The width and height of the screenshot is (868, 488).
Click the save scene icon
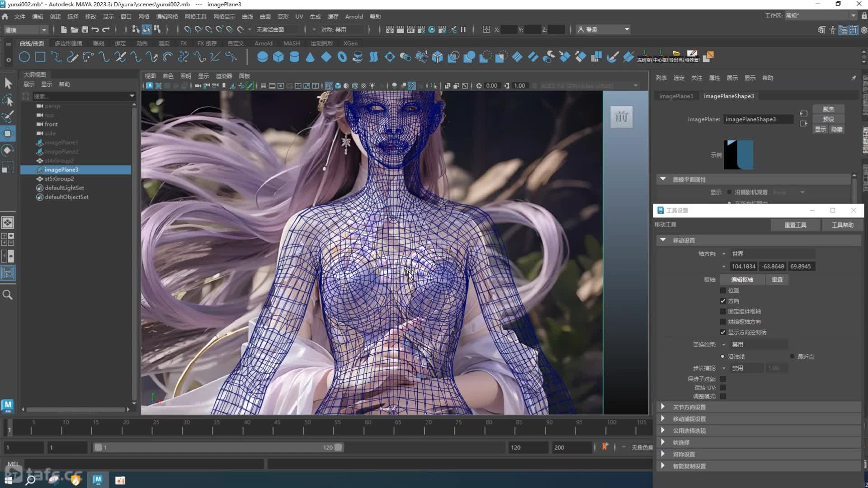[x=85, y=29]
